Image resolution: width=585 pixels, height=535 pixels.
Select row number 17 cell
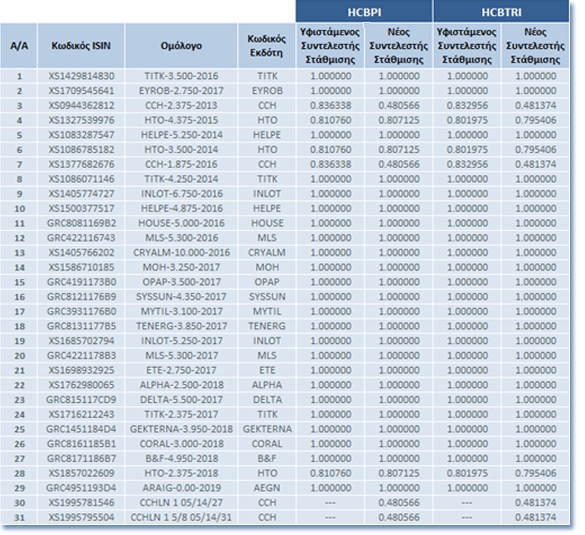coord(19,312)
